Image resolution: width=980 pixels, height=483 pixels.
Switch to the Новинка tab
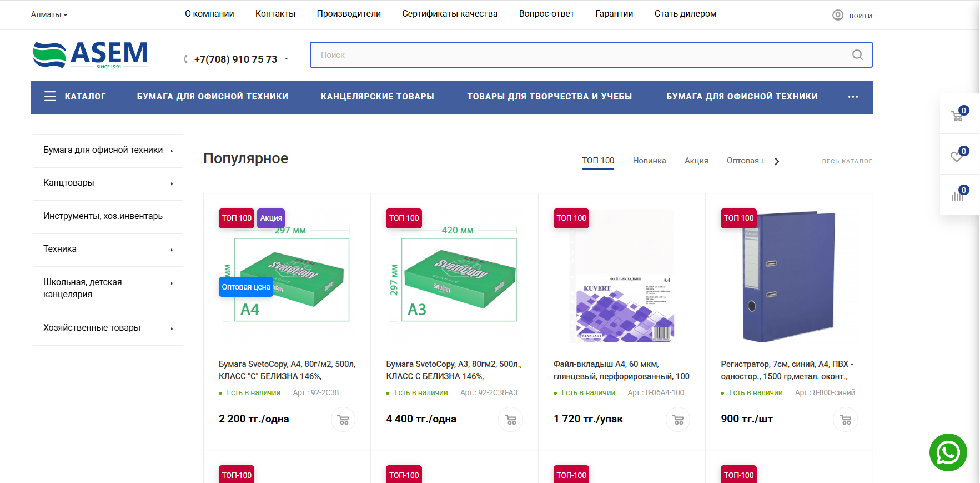(649, 161)
